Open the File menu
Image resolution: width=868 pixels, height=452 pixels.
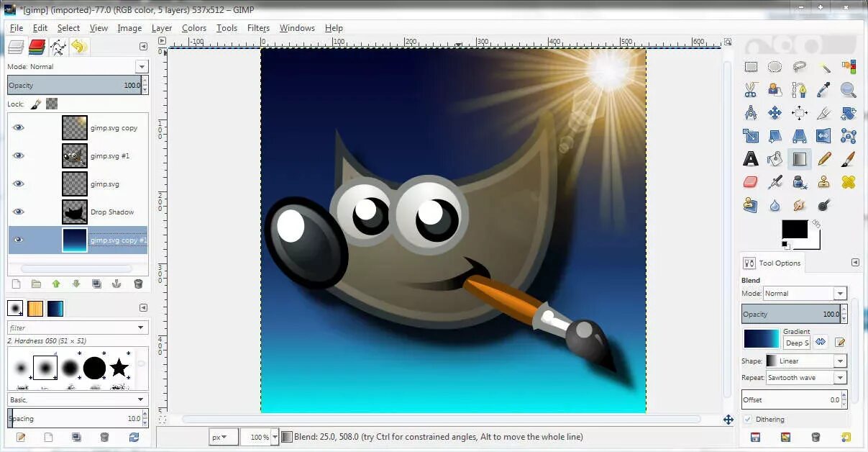click(x=17, y=28)
